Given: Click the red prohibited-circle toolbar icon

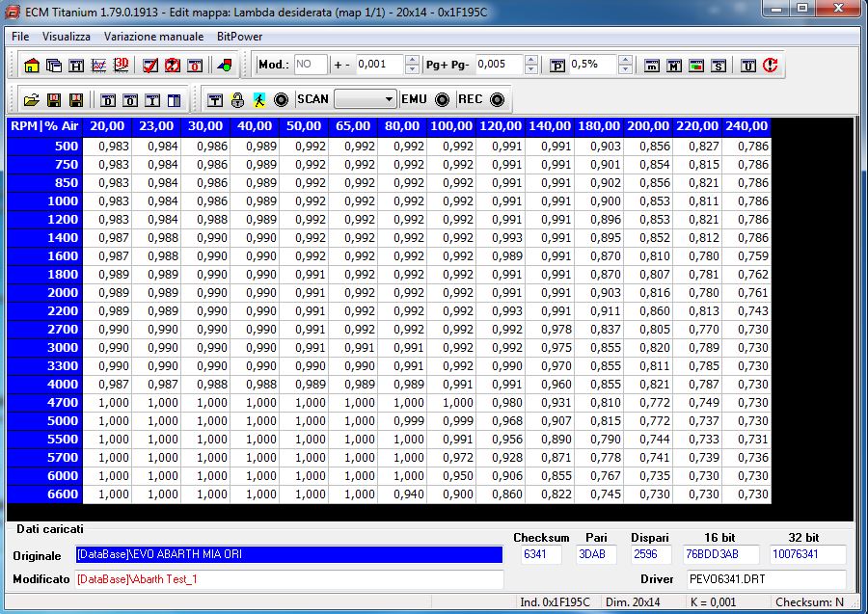Looking at the screenshot, I should 173,66.
